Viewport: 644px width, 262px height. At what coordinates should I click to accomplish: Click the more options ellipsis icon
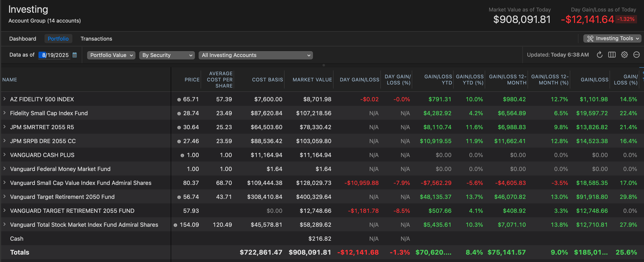tap(636, 55)
